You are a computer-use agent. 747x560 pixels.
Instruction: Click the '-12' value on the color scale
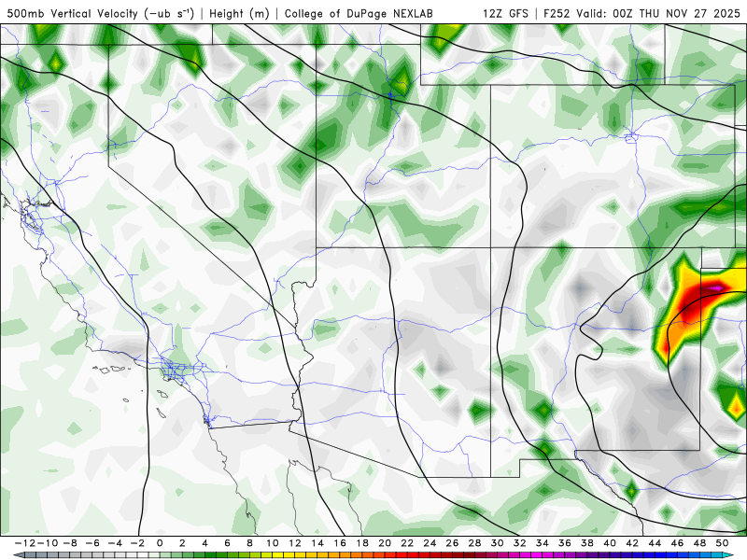(x=25, y=543)
